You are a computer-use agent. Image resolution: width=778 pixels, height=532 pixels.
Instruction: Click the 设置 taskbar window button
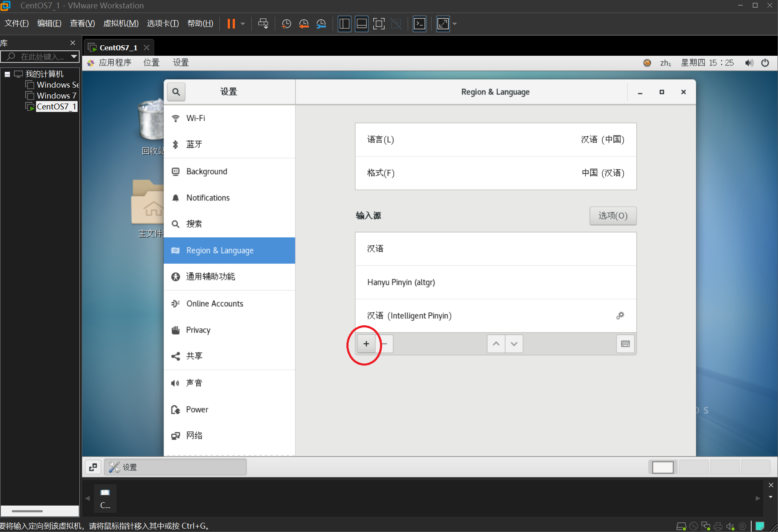click(175, 467)
